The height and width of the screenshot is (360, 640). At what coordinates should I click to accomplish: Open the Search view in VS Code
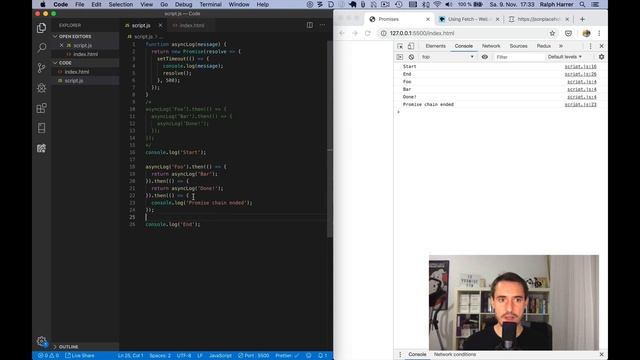(x=41, y=48)
